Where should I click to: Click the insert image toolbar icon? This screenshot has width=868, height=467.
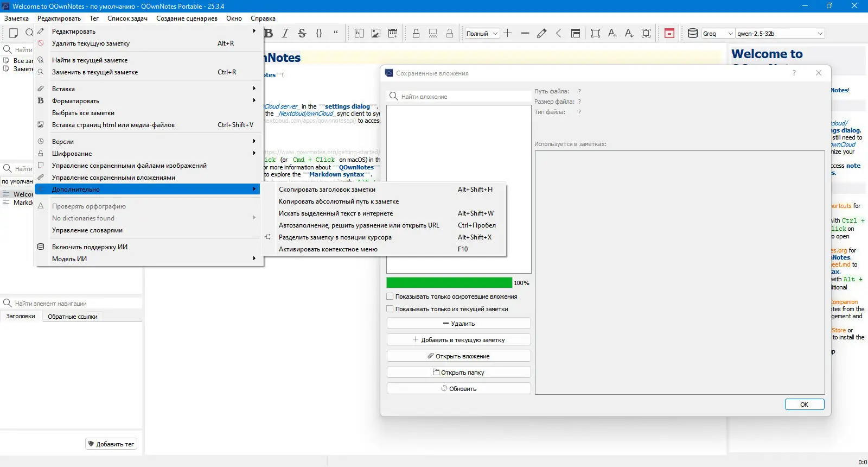tap(375, 33)
